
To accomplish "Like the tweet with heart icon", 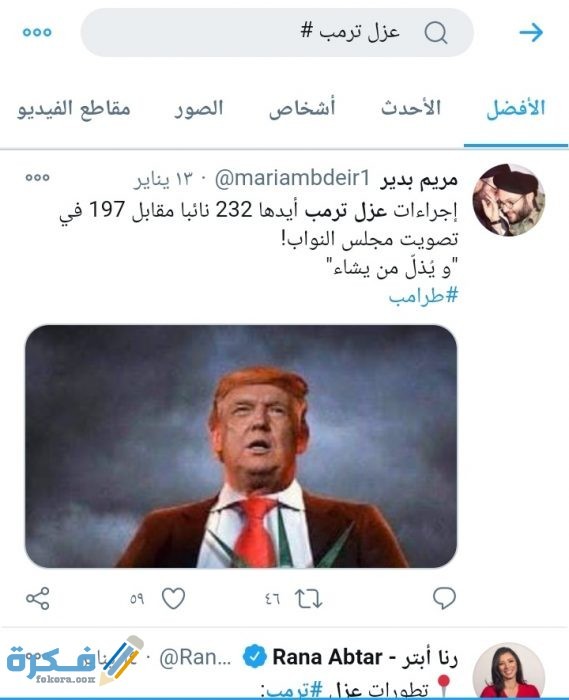I will tap(173, 599).
